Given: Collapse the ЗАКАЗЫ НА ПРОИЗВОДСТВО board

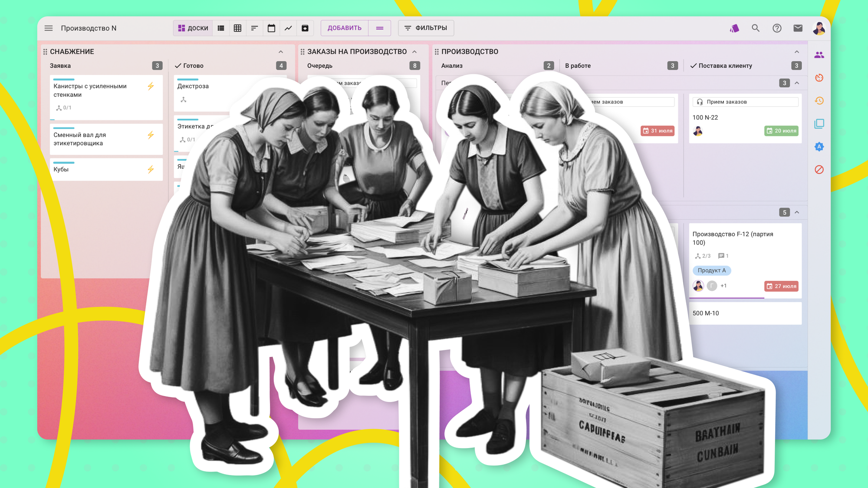Looking at the screenshot, I should (414, 52).
